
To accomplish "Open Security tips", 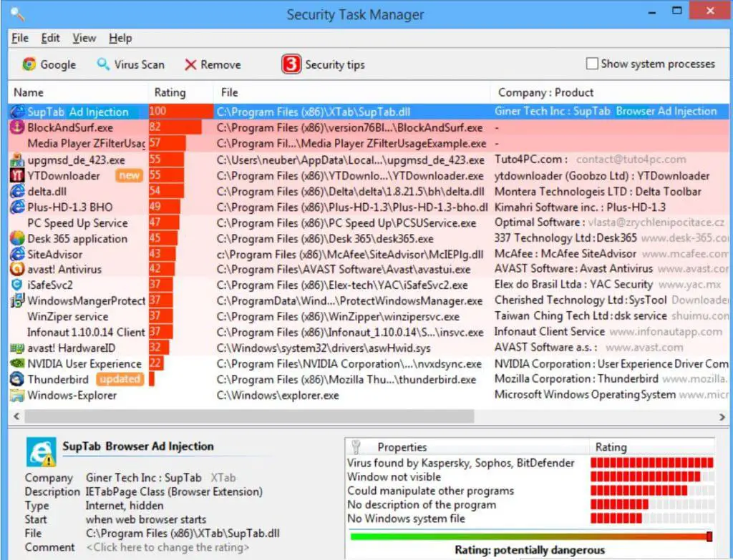I will pos(323,64).
